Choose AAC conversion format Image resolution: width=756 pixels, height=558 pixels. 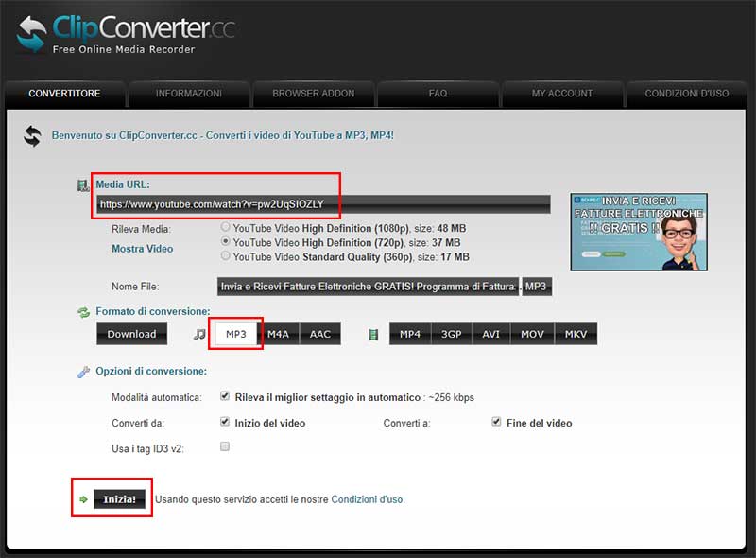click(x=320, y=334)
